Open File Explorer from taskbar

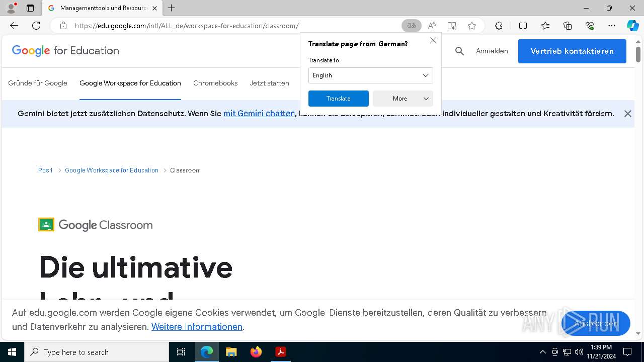click(x=231, y=352)
